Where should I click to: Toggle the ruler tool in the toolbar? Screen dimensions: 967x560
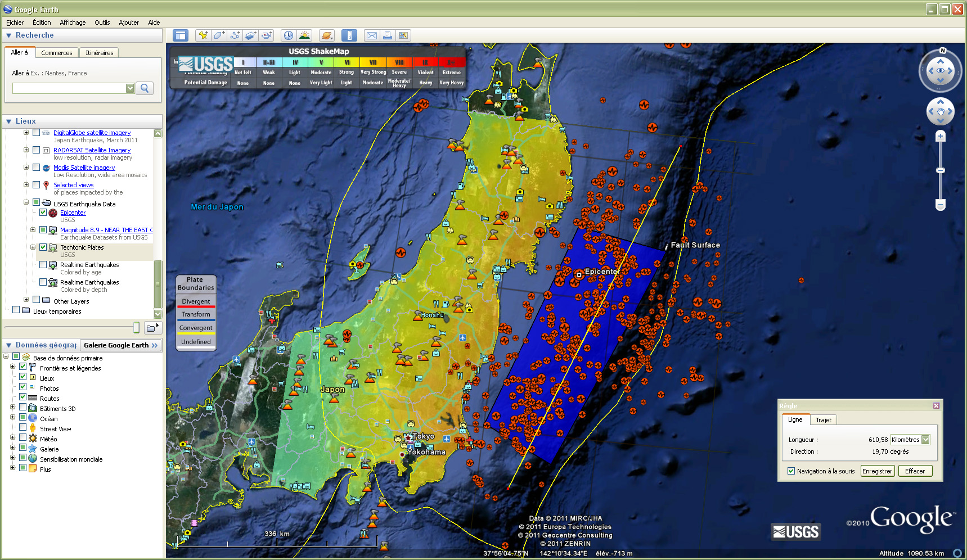pyautogui.click(x=349, y=35)
